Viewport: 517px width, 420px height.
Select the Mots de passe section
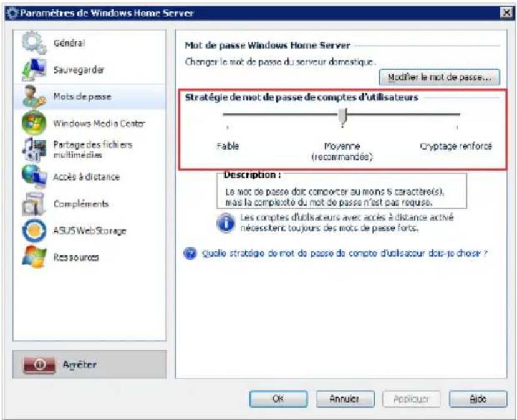pos(89,97)
